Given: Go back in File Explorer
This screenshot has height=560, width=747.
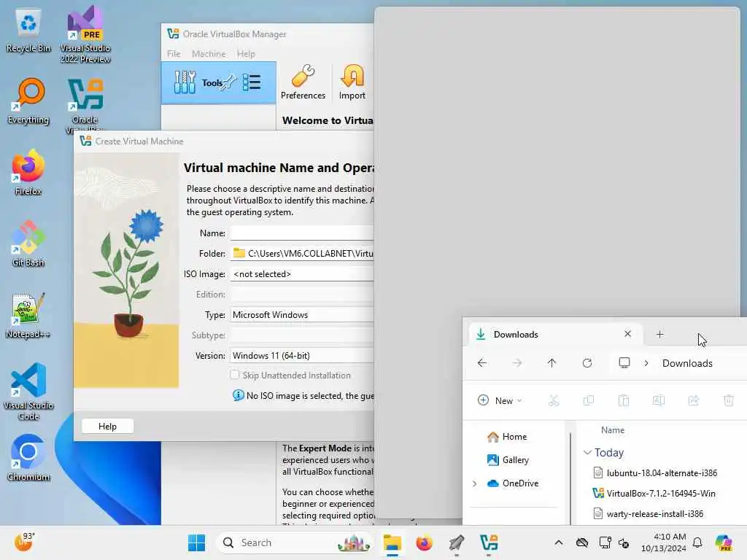Looking at the screenshot, I should (482, 363).
